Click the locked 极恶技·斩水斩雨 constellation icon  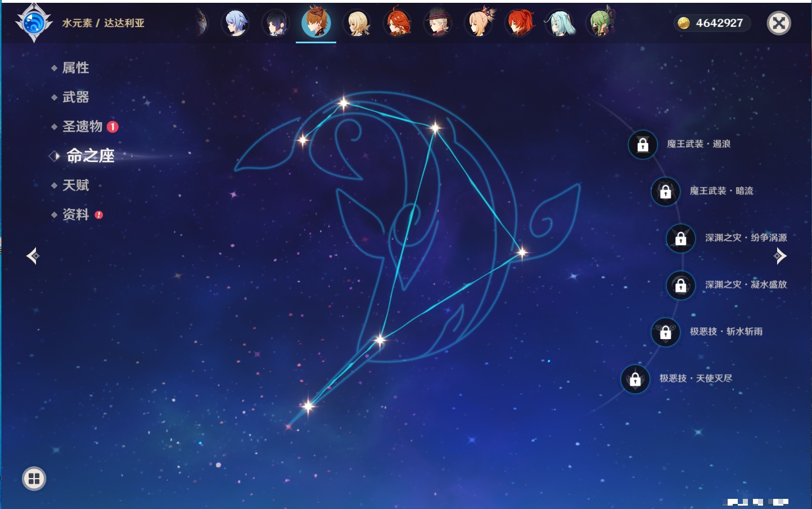[665, 332]
